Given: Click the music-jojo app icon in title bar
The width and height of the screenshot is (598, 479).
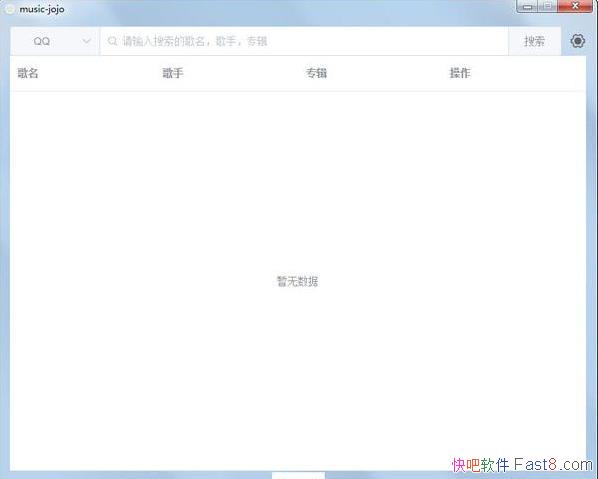Looking at the screenshot, I should (x=9, y=9).
